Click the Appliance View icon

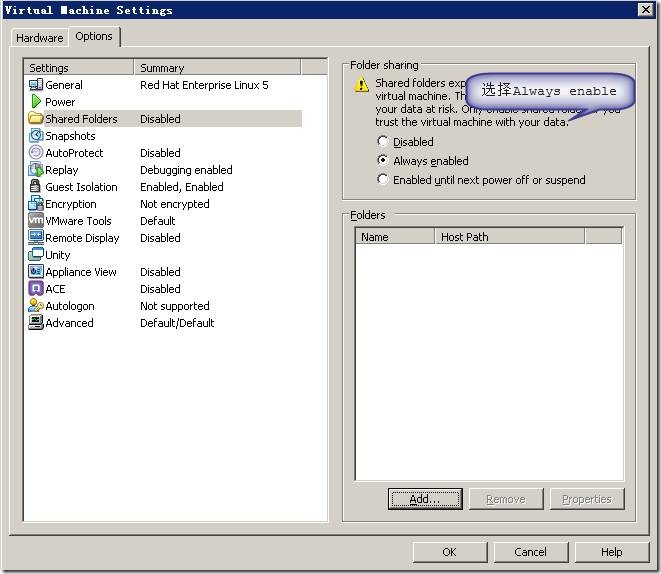pyautogui.click(x=36, y=271)
